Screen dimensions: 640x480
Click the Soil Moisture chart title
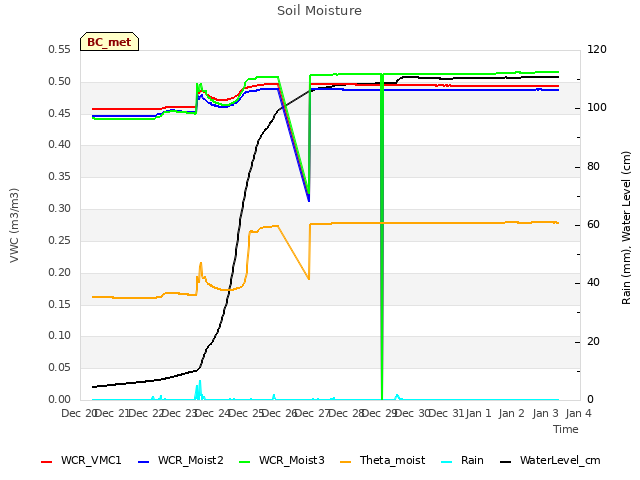coord(319,11)
